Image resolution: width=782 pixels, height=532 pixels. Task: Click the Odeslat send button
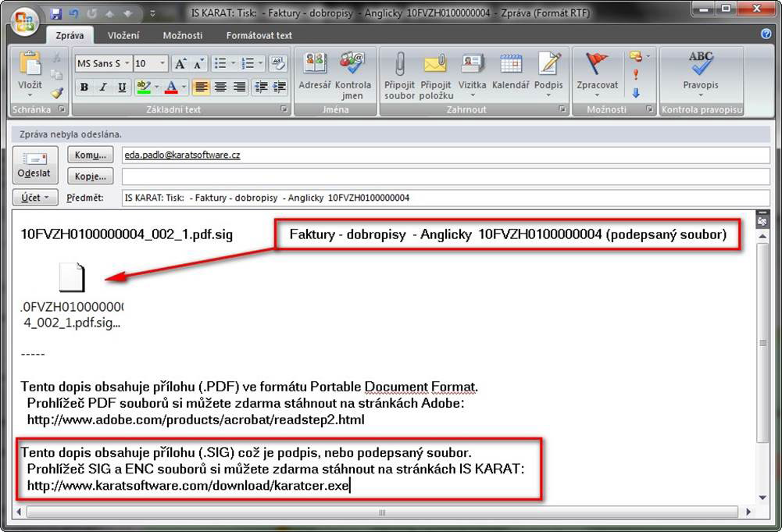34,165
